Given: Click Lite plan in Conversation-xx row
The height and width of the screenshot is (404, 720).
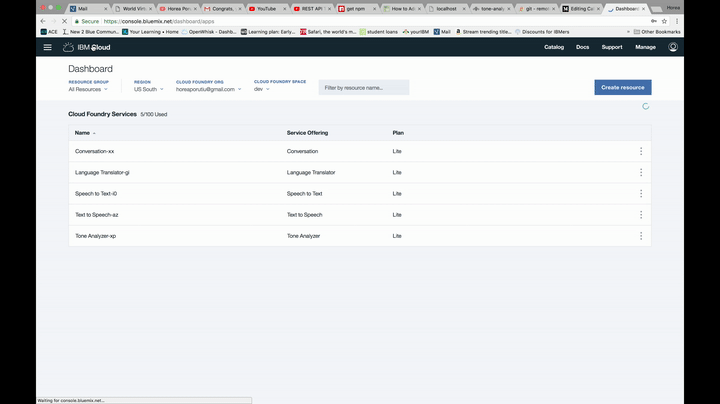Looking at the screenshot, I should pos(397,151).
